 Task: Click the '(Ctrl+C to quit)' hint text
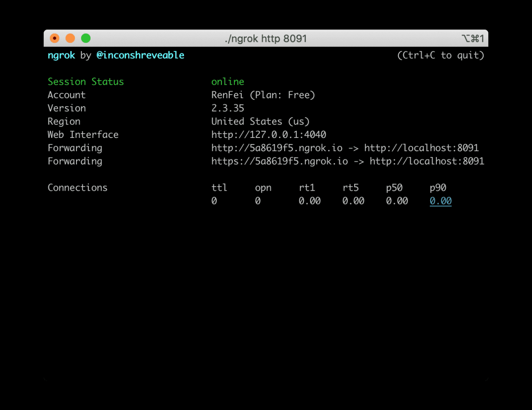[441, 55]
